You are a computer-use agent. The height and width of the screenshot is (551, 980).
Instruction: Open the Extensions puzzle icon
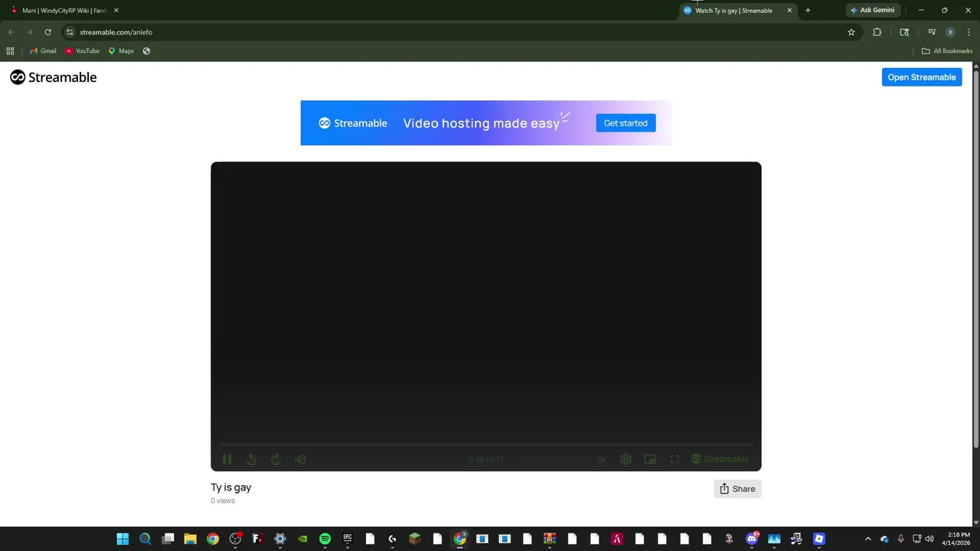[877, 32]
